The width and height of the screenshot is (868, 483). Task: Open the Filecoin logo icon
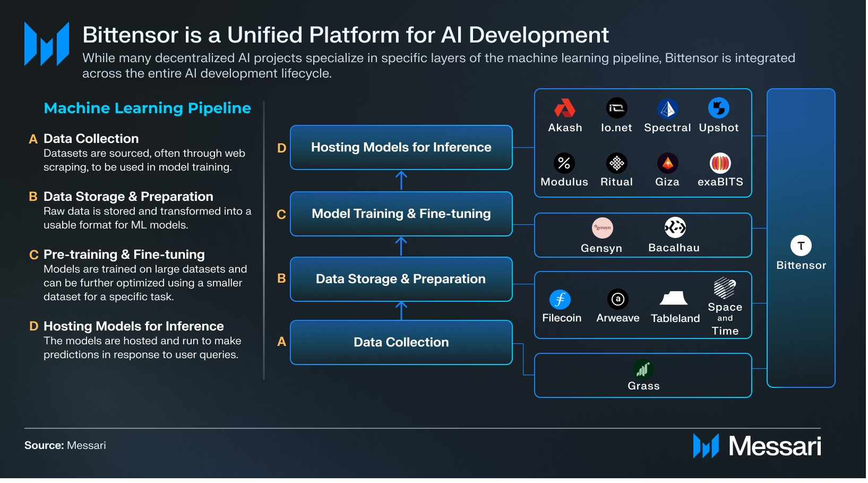pos(561,300)
